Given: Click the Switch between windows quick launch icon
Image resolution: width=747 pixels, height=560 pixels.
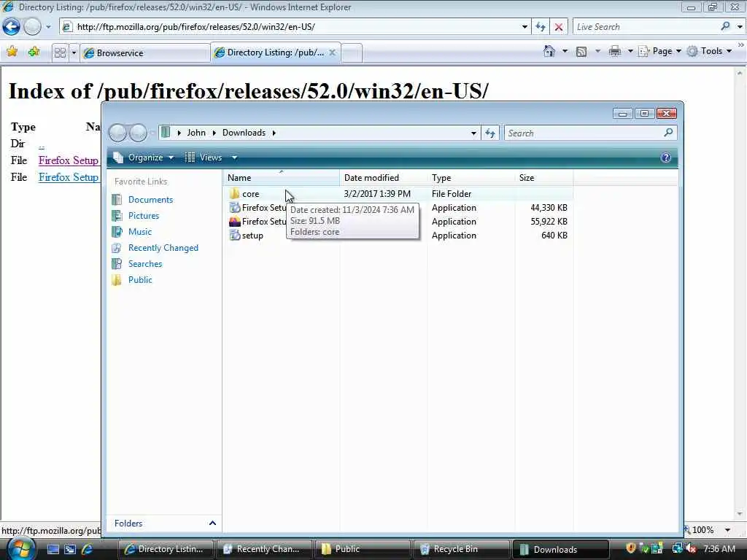Looking at the screenshot, I should (70, 549).
